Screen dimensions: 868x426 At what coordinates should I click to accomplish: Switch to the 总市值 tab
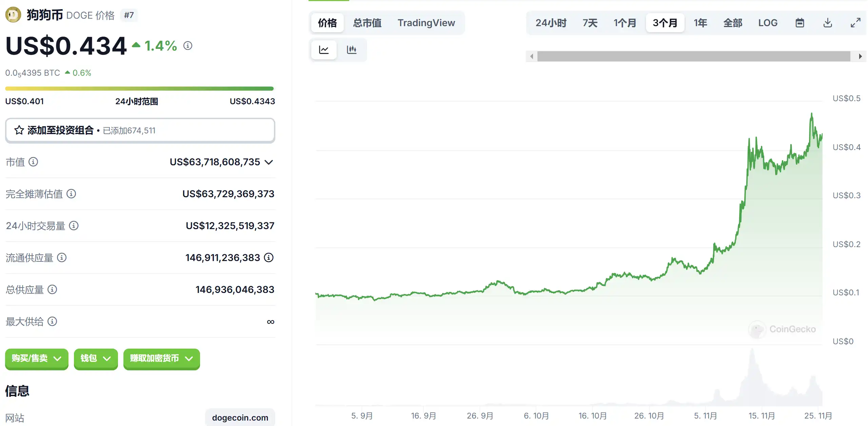click(367, 23)
